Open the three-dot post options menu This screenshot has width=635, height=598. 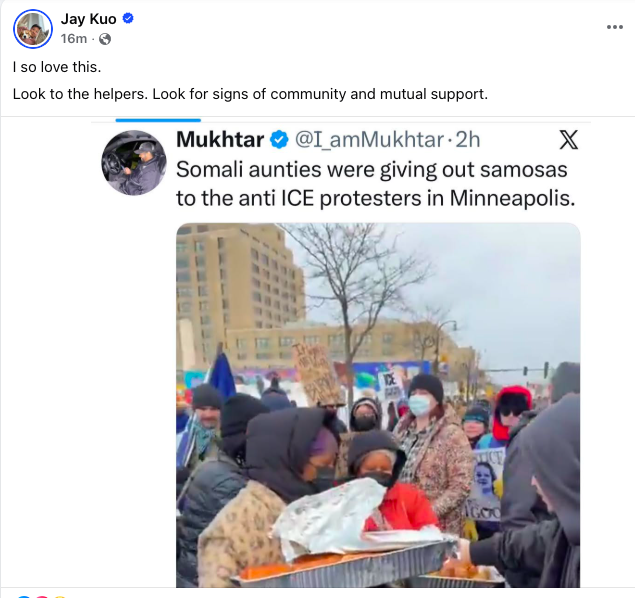[614, 27]
